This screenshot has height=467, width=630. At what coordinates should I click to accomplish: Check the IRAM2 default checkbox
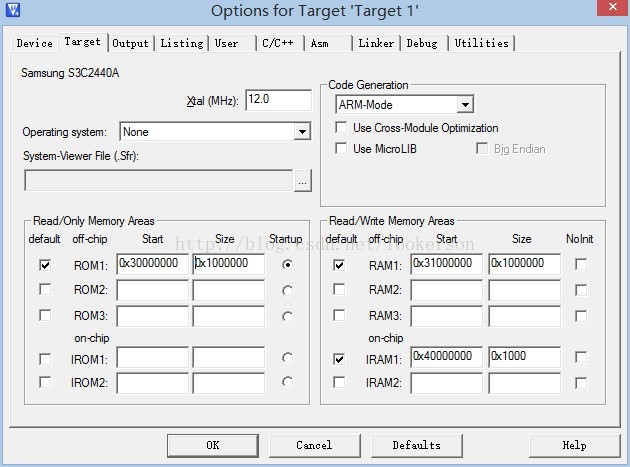pyautogui.click(x=339, y=382)
